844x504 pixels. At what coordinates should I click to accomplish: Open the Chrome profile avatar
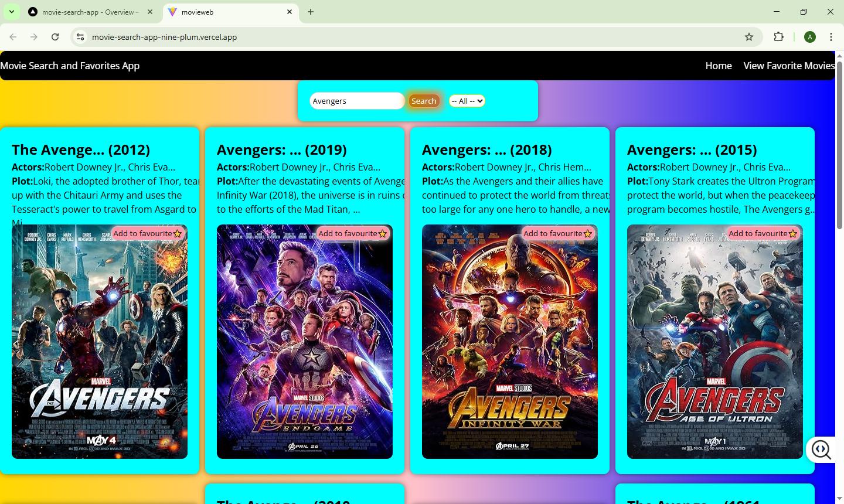[810, 37]
